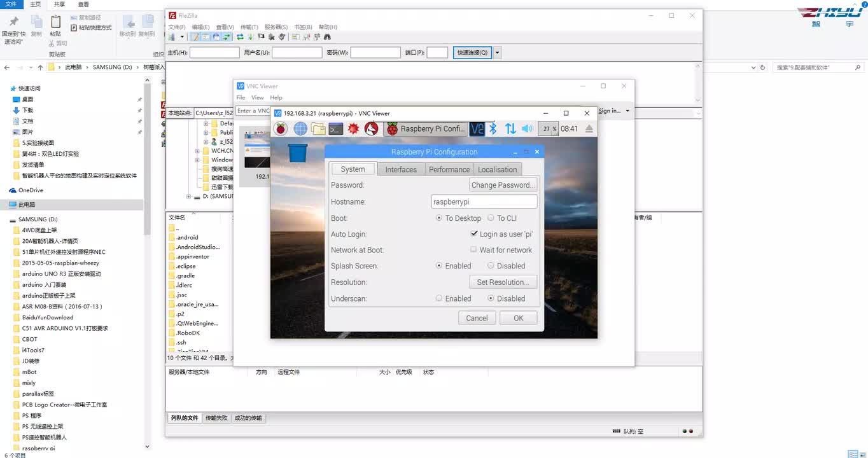Select the To Desktop boot option
868x458 pixels.
point(439,218)
